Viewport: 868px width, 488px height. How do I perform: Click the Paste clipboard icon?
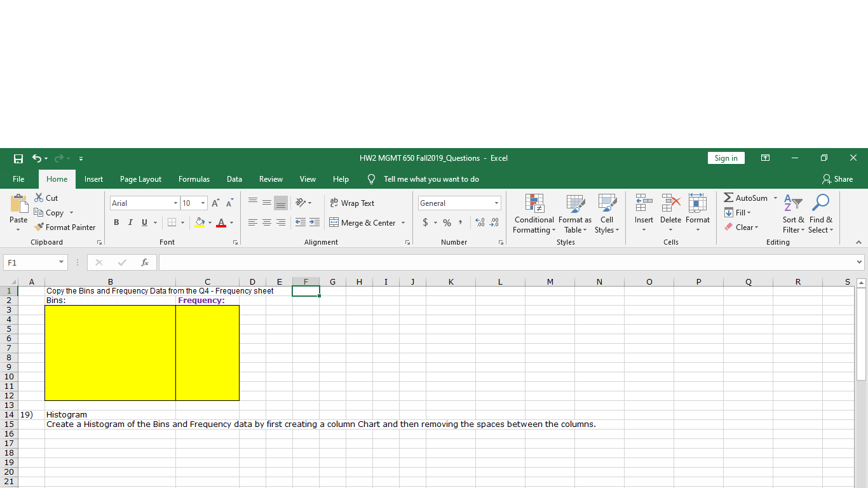point(18,203)
